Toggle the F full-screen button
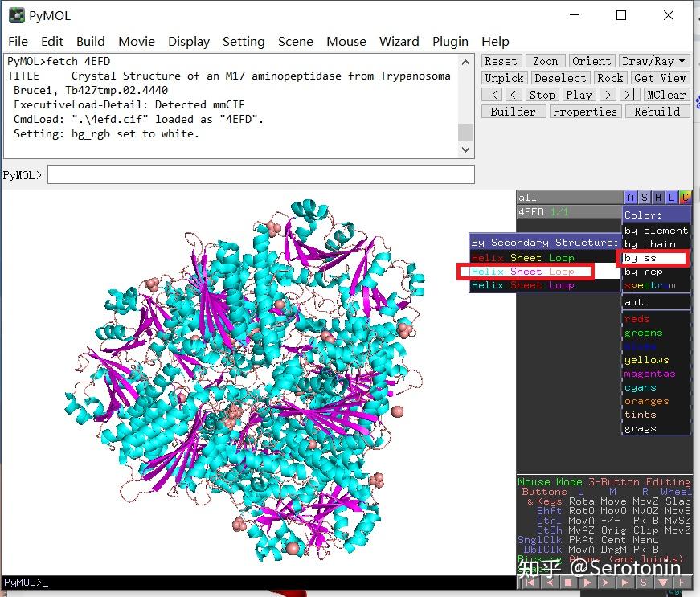 point(682,583)
